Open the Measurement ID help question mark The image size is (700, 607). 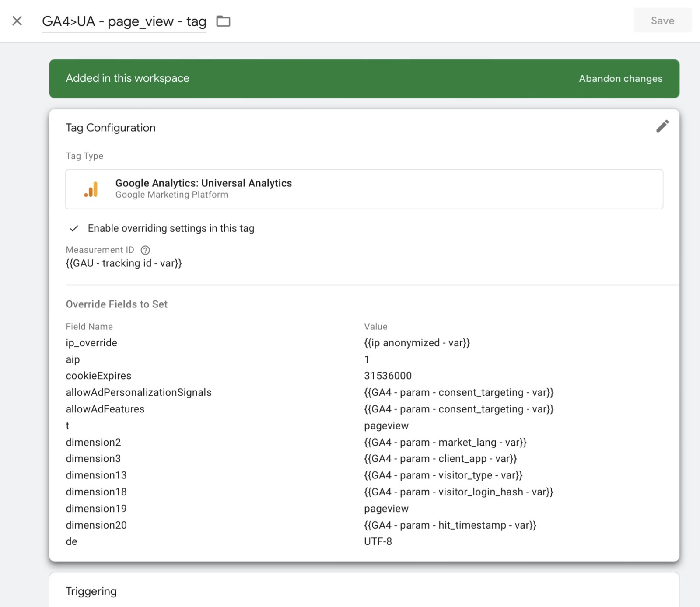click(145, 250)
